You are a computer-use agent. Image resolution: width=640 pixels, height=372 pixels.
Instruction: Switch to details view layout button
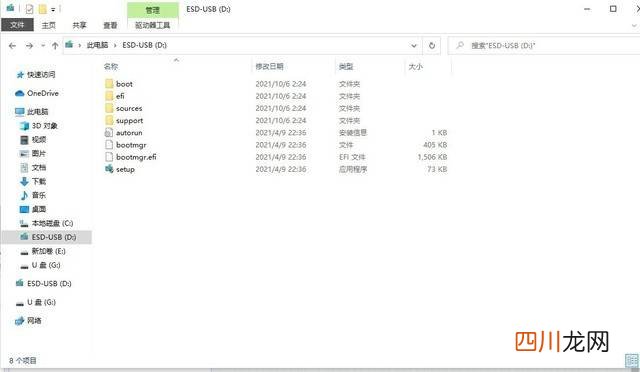tap(631, 360)
